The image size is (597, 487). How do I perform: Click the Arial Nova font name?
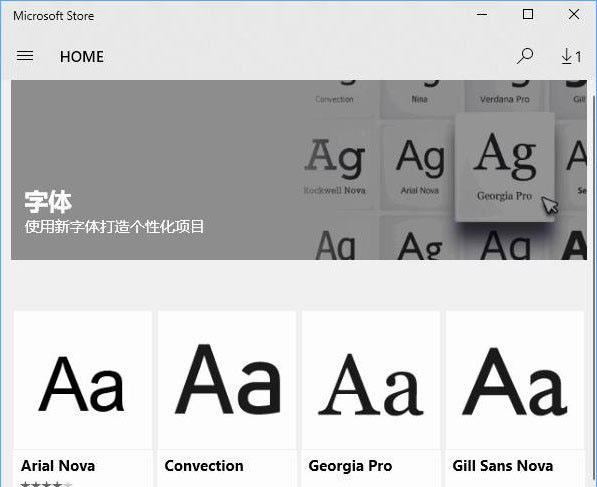coord(58,466)
